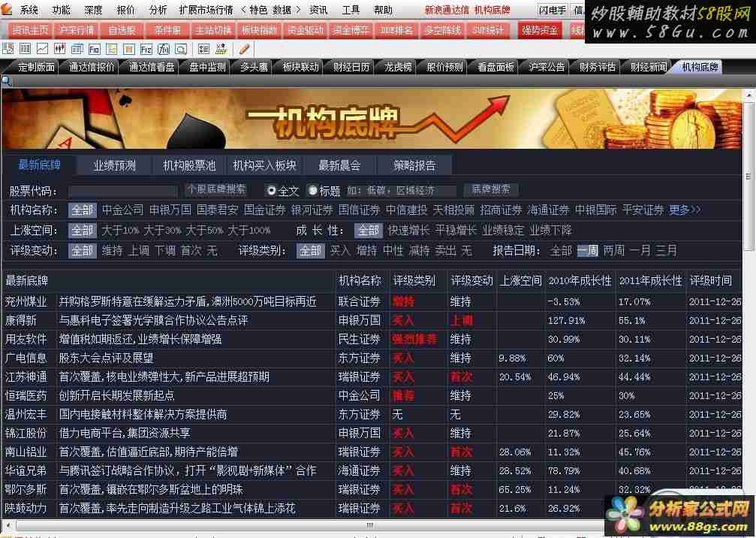Switch to the 策略报告 tab
The width and height of the screenshot is (756, 538).
(x=414, y=165)
